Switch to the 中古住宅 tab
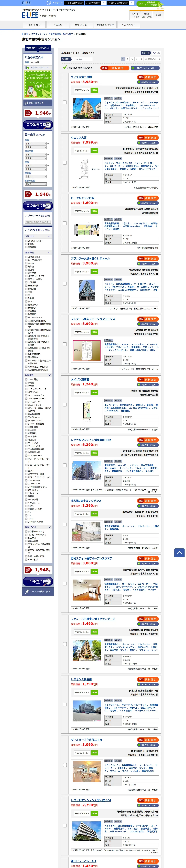 [x=58, y=25]
